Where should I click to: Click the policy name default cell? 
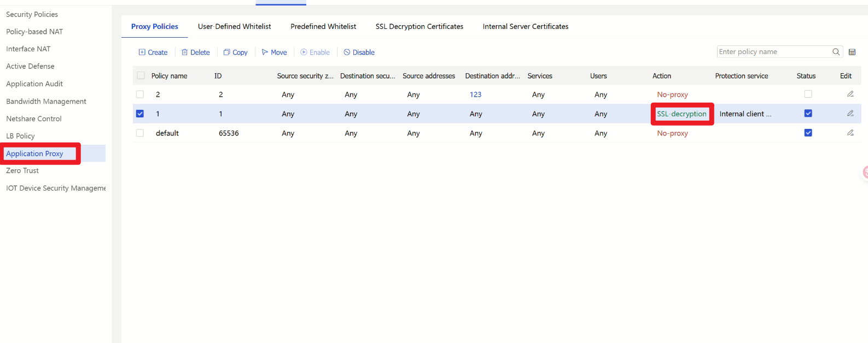[167, 133]
